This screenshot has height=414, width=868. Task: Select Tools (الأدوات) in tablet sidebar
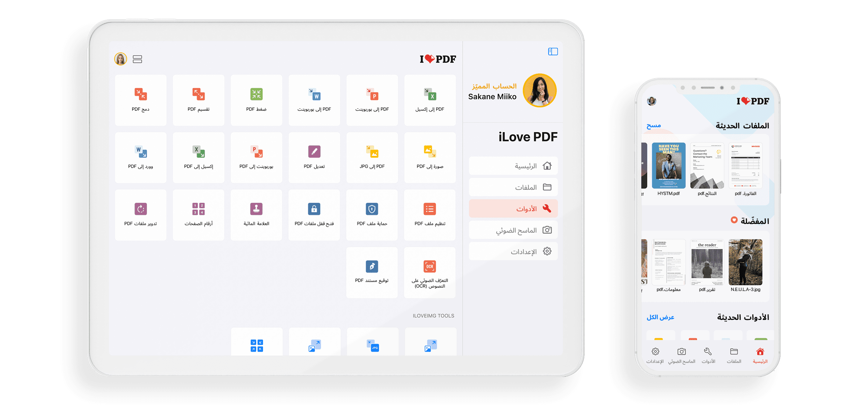(513, 209)
